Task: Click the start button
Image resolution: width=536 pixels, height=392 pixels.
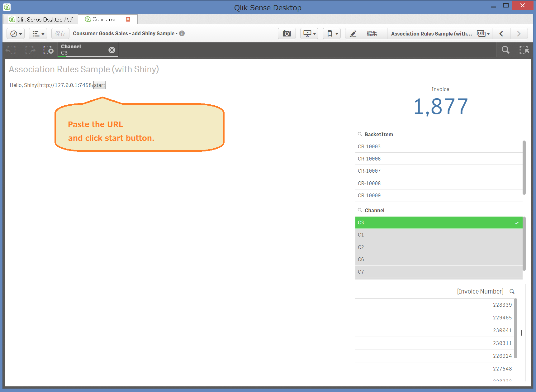Action: [x=100, y=85]
